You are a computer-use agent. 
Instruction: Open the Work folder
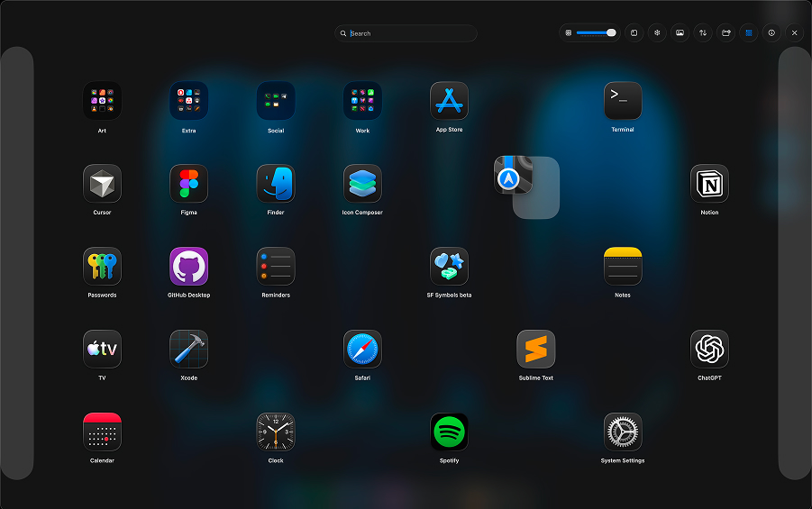(x=362, y=101)
